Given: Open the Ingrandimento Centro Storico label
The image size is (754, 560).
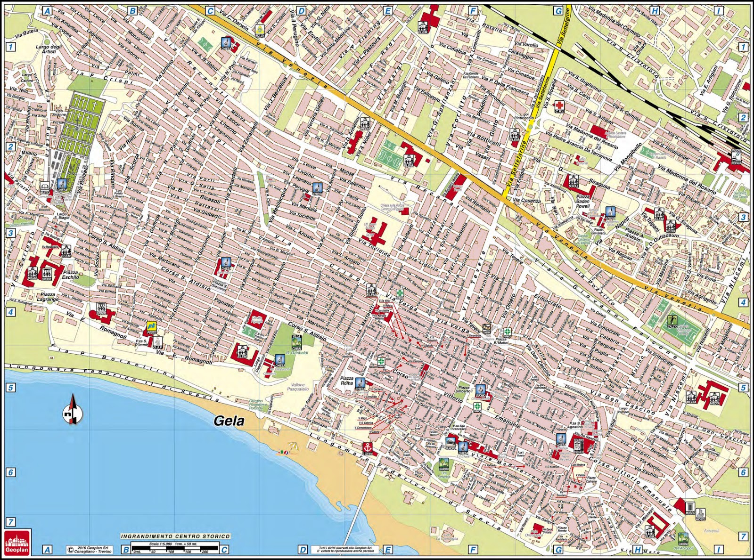Looking at the screenshot, I should click(175, 537).
